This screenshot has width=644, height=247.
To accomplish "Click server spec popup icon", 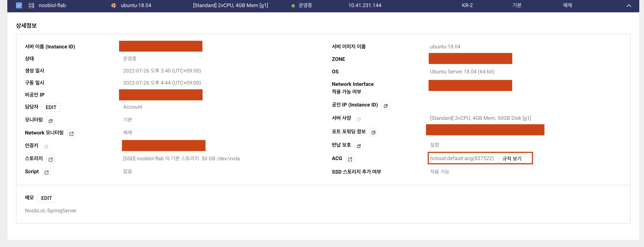I will coord(359,119).
